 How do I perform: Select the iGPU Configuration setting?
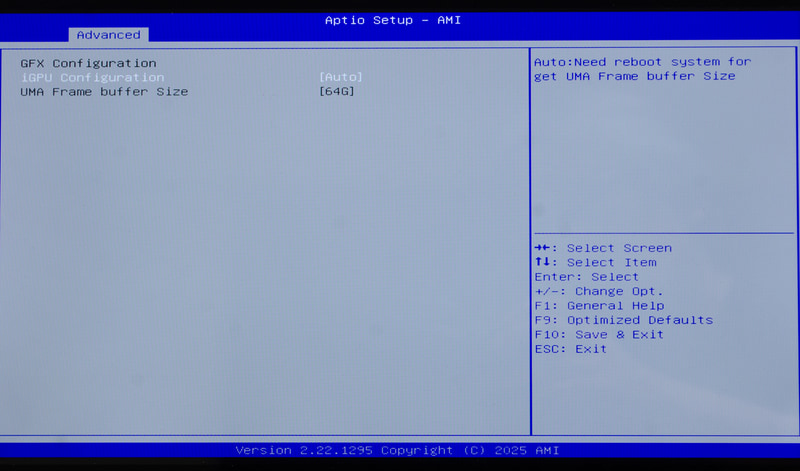click(92, 78)
